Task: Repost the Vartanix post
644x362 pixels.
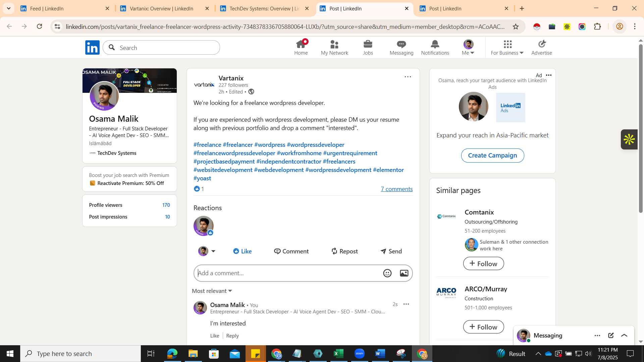Action: pos(344,251)
